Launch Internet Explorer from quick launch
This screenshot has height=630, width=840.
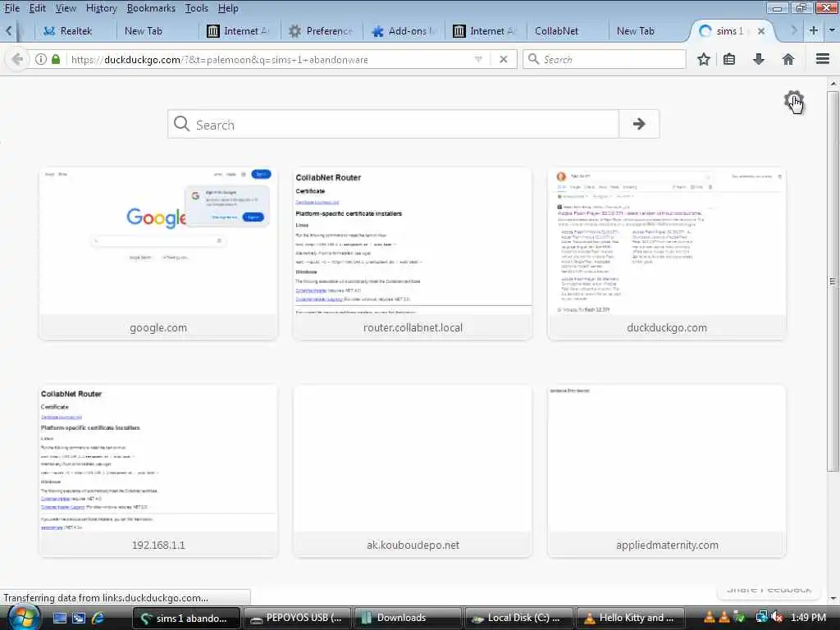click(98, 618)
